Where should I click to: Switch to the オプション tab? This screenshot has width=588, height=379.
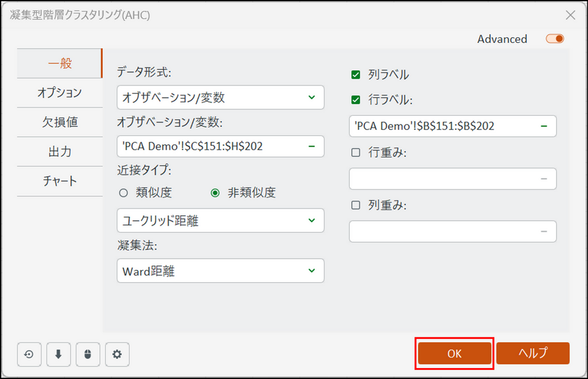59,93
